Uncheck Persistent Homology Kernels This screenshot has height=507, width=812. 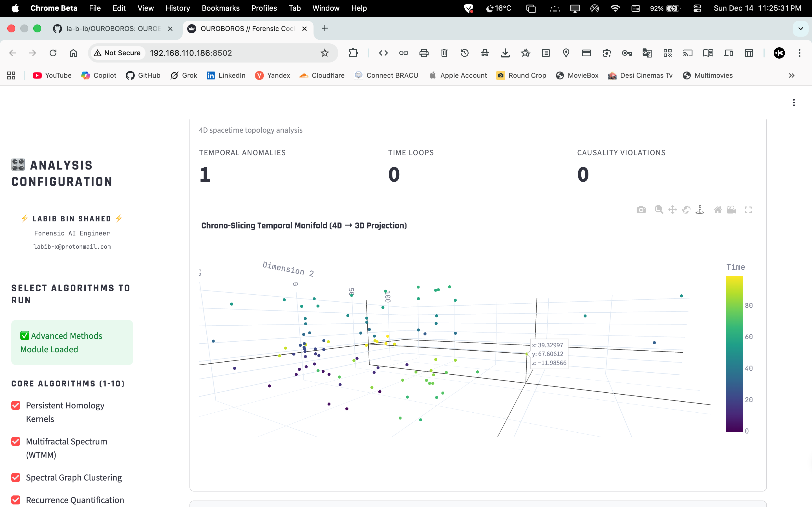(x=16, y=405)
